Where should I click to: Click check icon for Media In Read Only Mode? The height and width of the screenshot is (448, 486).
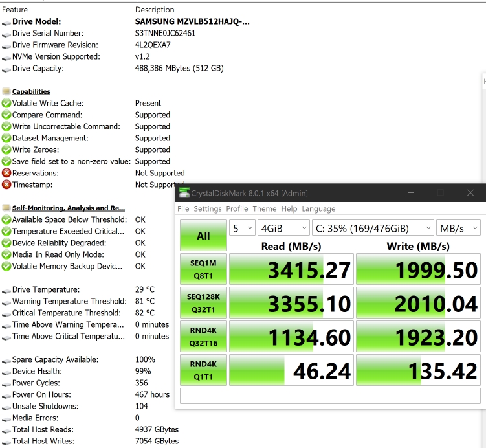pyautogui.click(x=6, y=255)
